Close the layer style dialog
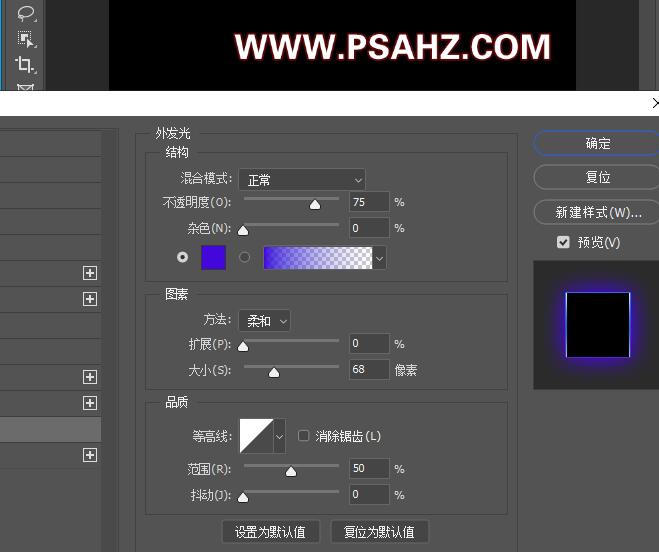This screenshot has width=659, height=552. click(655, 103)
